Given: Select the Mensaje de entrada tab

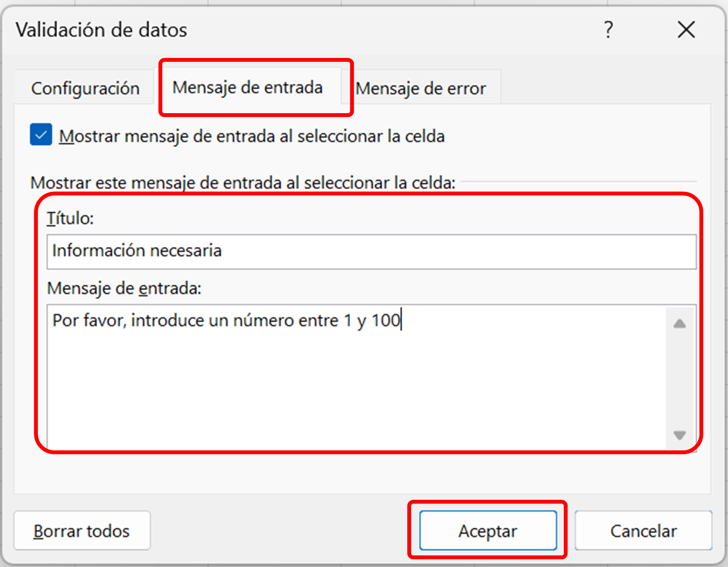Looking at the screenshot, I should click(x=247, y=87).
